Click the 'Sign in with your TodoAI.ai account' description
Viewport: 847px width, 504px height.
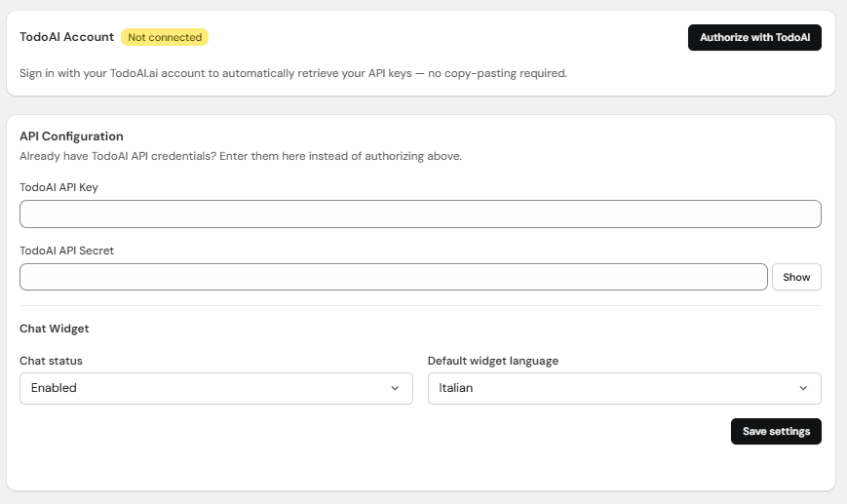click(293, 73)
